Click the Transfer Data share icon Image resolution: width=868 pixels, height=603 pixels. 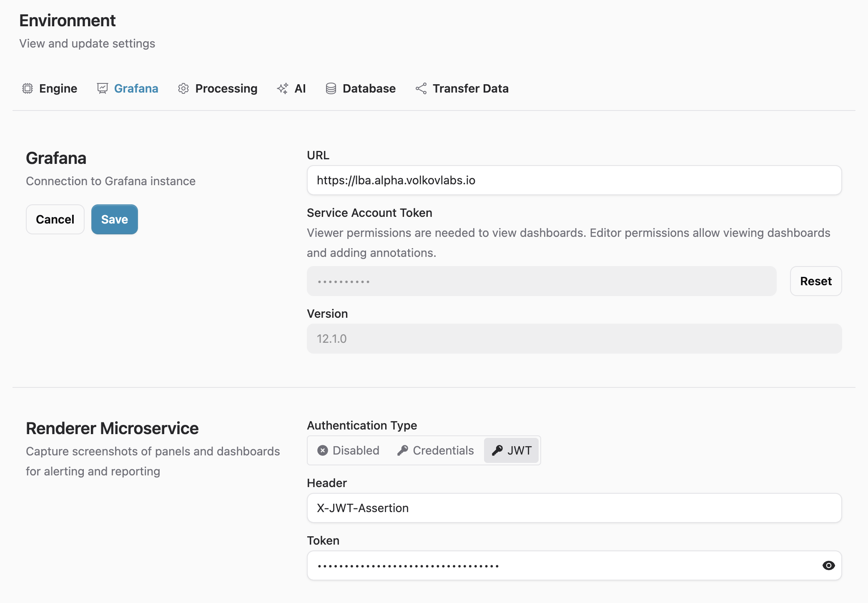click(x=421, y=88)
